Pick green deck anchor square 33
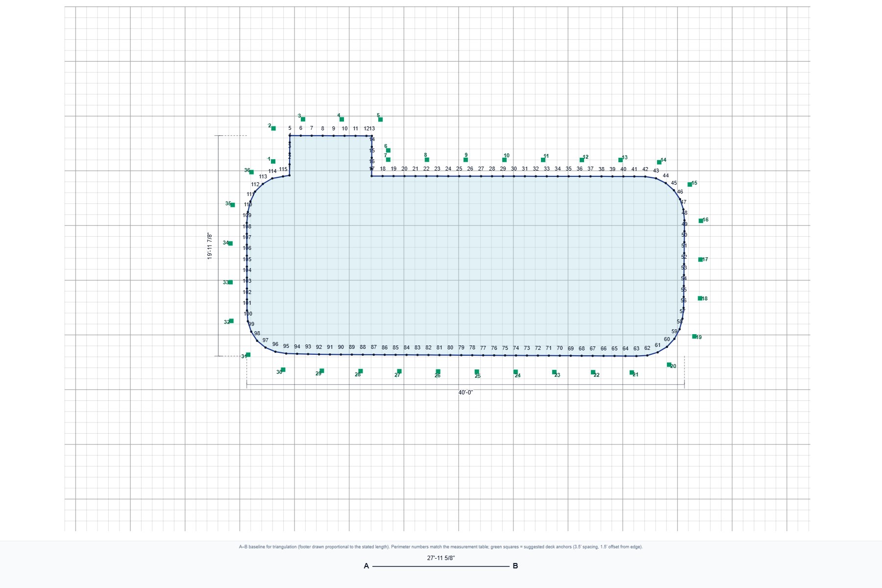Viewport: 882px width, 588px height. coord(230,282)
